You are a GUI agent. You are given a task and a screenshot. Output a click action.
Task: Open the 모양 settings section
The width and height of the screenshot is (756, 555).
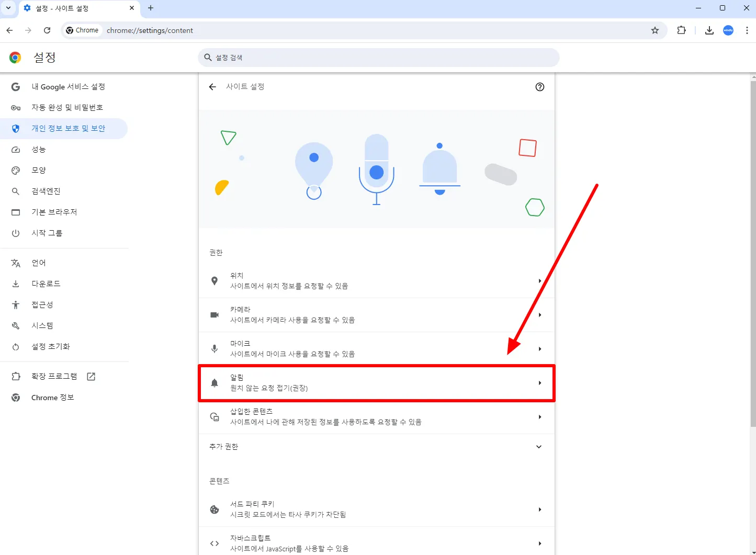click(64, 171)
